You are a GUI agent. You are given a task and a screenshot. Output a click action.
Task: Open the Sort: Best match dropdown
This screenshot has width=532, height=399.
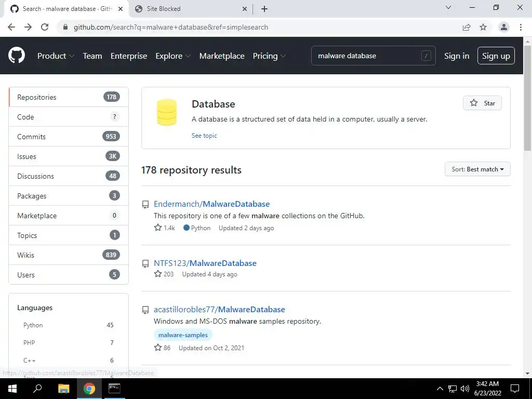477,169
